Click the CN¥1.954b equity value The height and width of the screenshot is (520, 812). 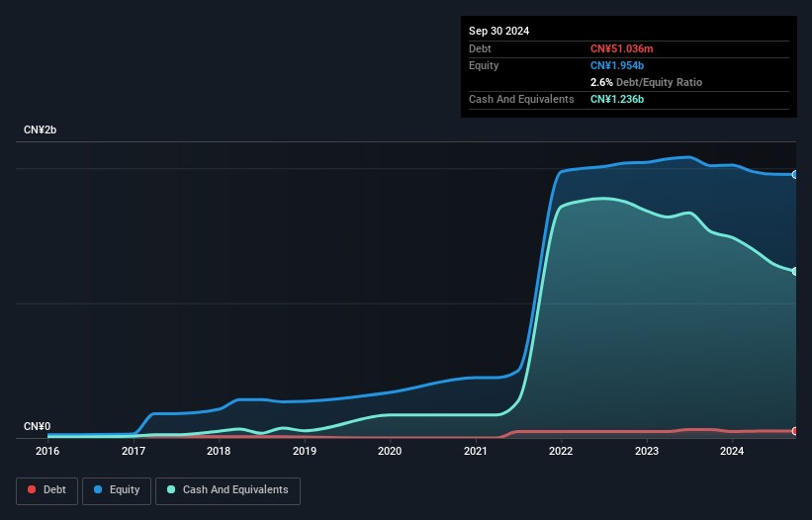(617, 65)
